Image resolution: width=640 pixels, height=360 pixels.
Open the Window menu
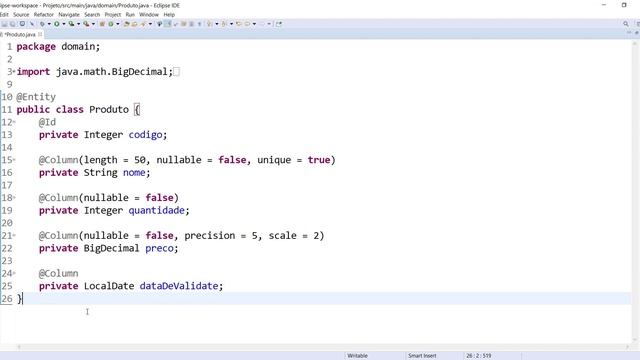tap(149, 14)
